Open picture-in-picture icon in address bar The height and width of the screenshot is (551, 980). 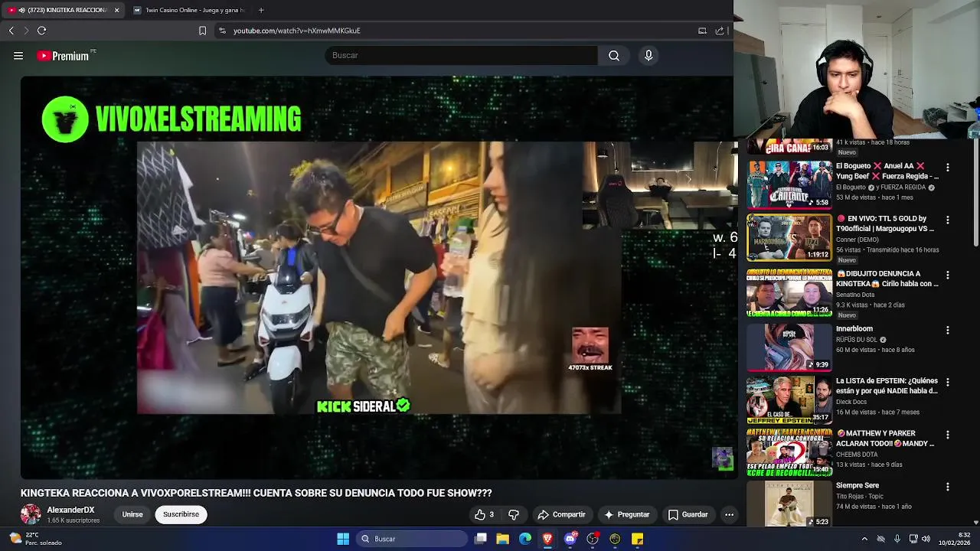(702, 31)
